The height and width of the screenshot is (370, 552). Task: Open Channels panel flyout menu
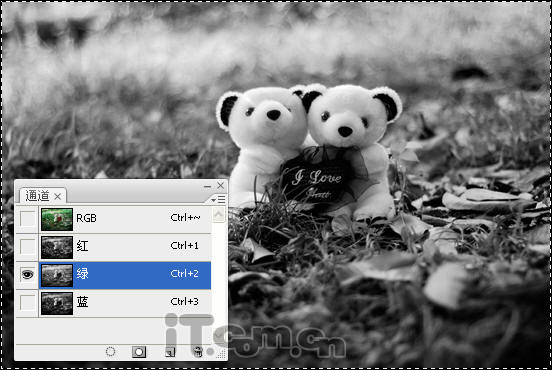(x=219, y=200)
